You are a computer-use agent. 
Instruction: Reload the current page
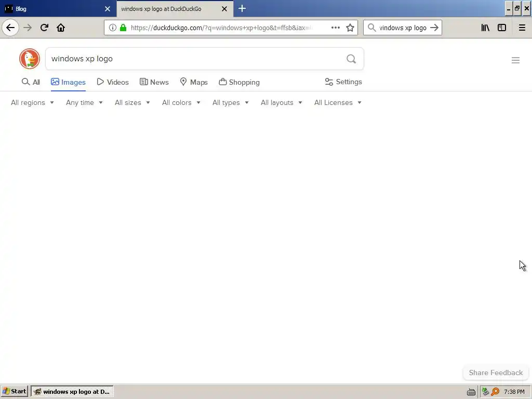coord(44,28)
